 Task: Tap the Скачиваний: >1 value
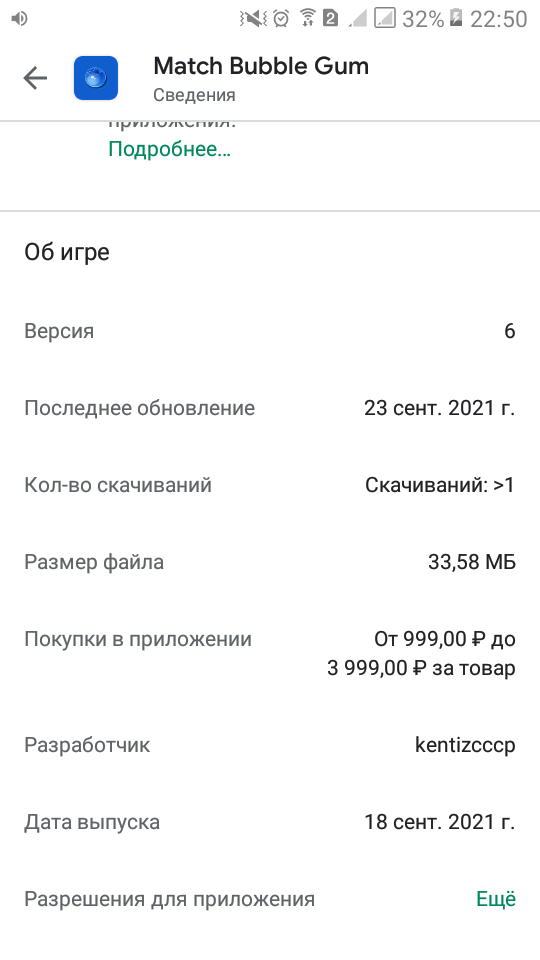pos(440,485)
